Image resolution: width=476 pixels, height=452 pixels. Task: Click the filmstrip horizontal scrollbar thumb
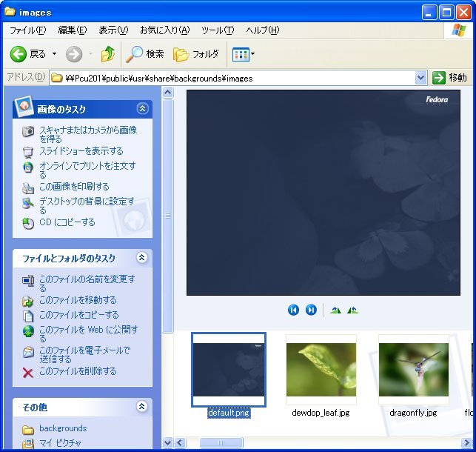(x=221, y=442)
